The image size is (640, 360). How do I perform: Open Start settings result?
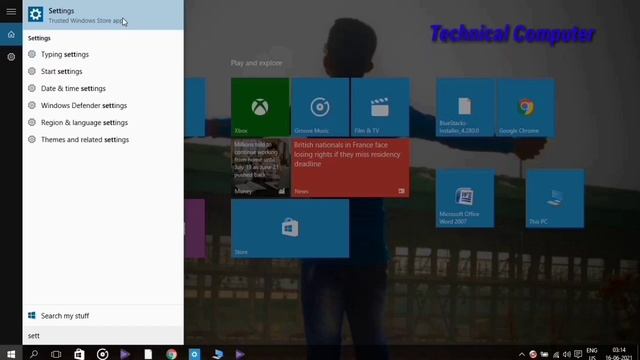coord(103,71)
